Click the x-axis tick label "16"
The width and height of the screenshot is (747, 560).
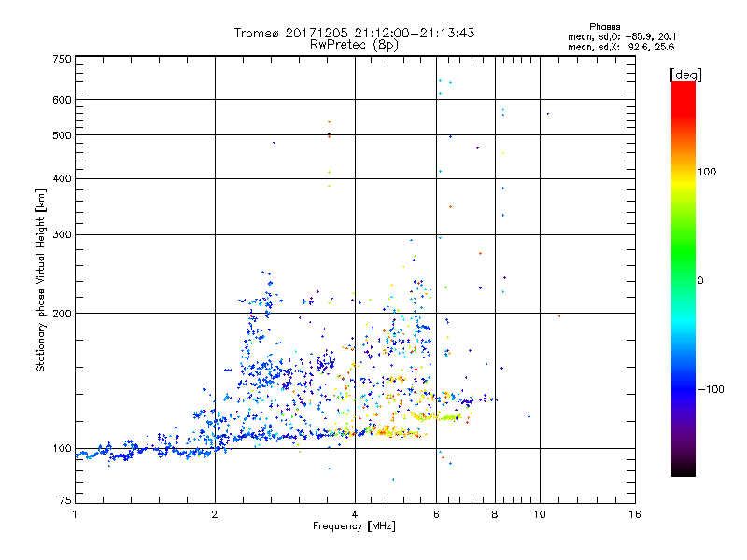click(635, 514)
